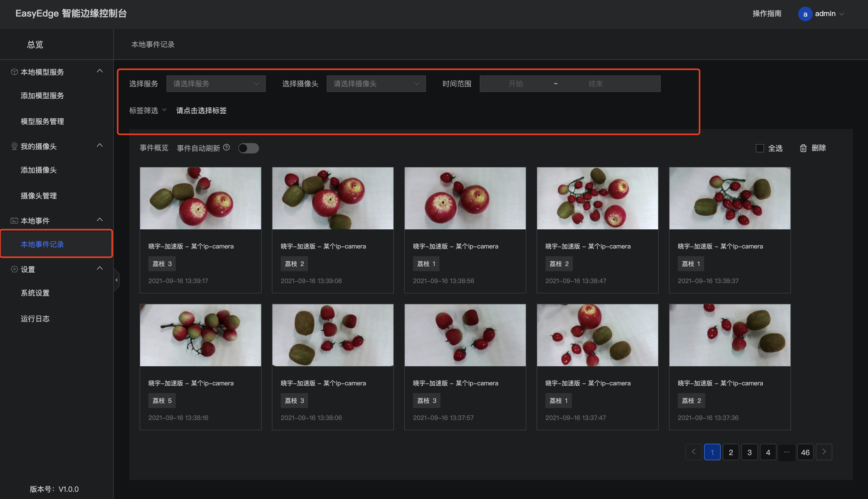This screenshot has height=499, width=868.
Task: Open 系统设置 in the sidebar
Action: 35,293
